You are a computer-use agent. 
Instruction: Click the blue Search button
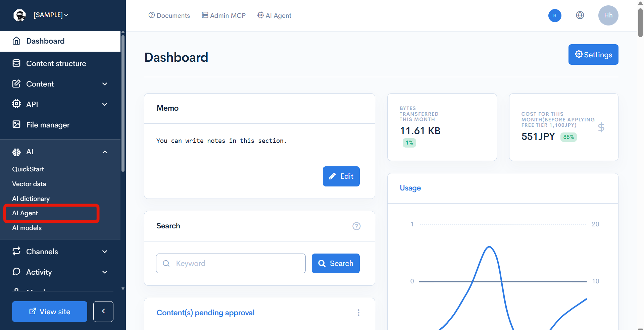[336, 264]
